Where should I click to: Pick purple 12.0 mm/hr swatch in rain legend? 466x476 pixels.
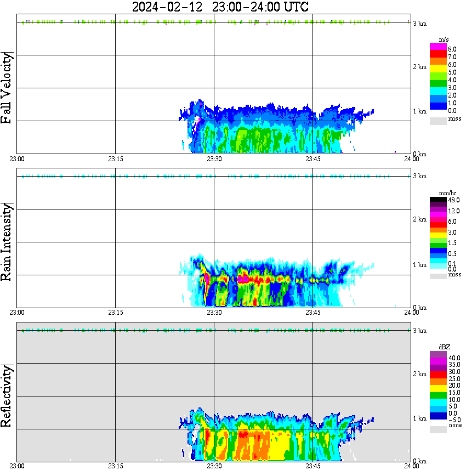coord(438,209)
